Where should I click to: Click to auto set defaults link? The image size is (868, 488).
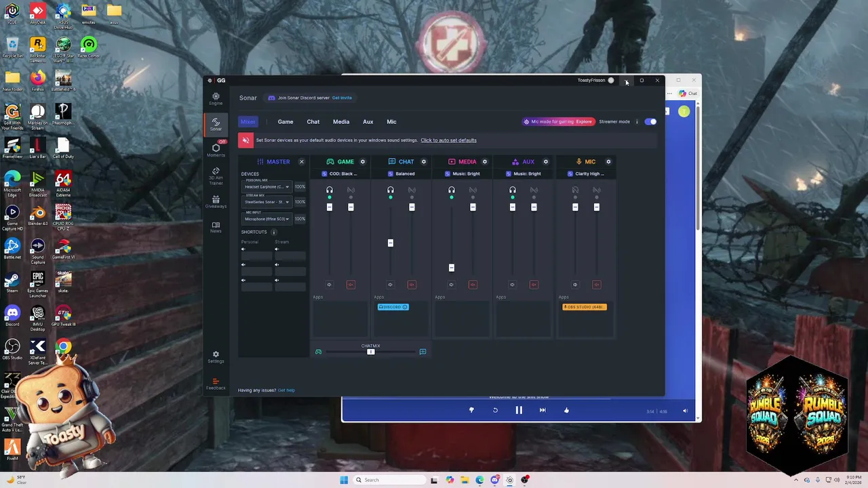pyautogui.click(x=448, y=140)
